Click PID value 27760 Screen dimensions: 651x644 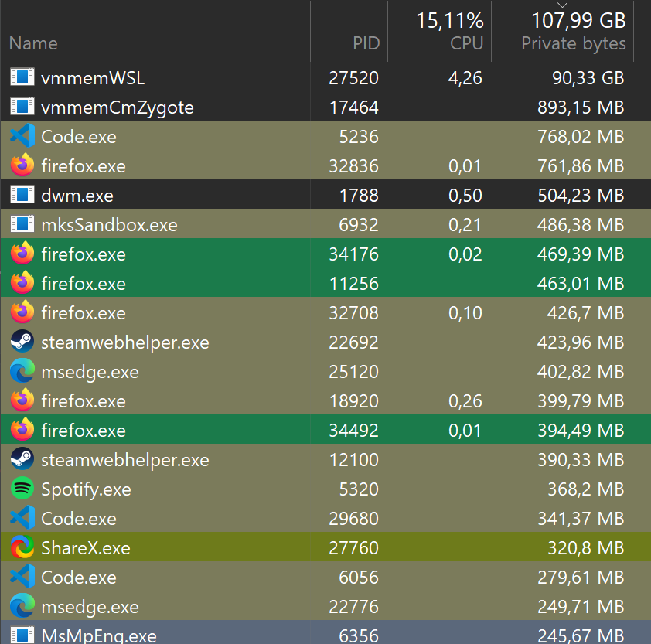(x=354, y=548)
